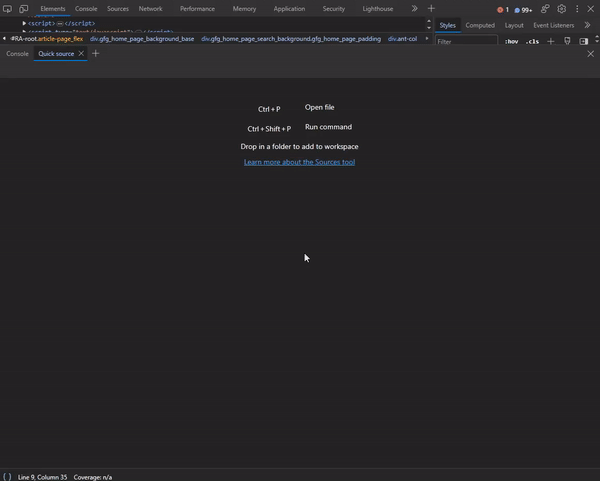
Task: Click the DOM tree scroll-down arrow
Action: (429, 28)
